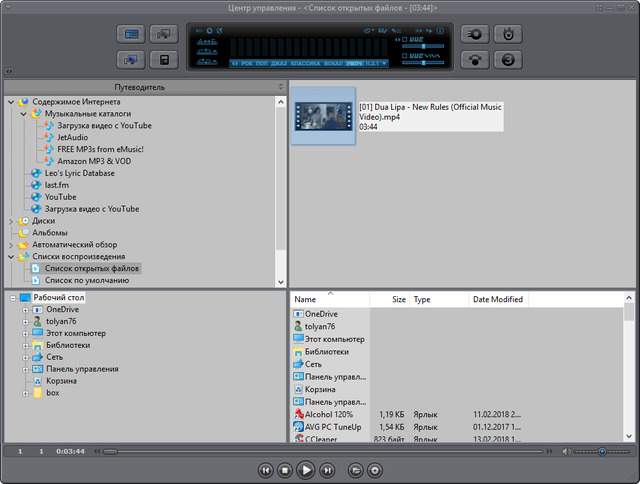
Task: Open the JetAudio catalog link icon
Action: click(x=49, y=138)
